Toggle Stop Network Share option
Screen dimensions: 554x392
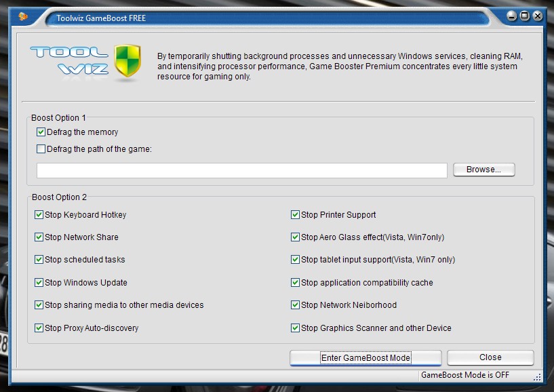click(x=39, y=237)
